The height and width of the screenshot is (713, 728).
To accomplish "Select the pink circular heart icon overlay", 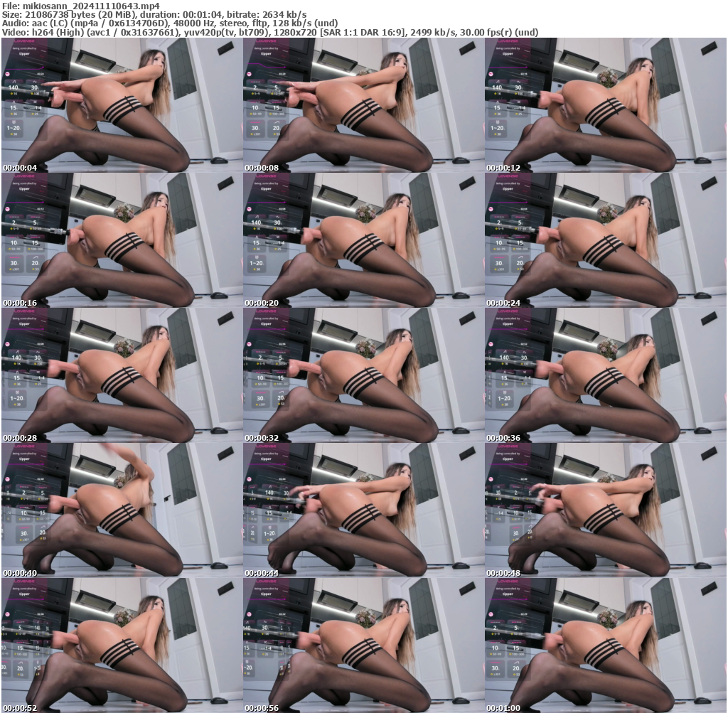I will (x=7, y=74).
